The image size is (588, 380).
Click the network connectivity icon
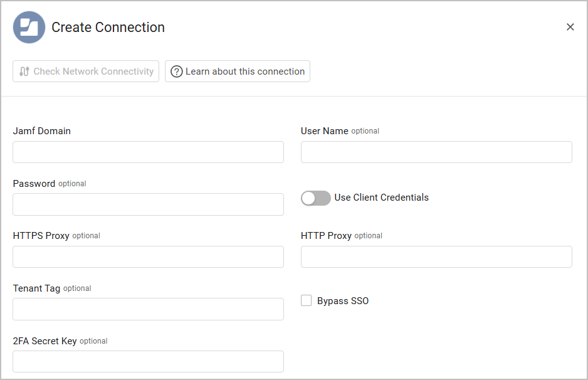click(x=24, y=71)
